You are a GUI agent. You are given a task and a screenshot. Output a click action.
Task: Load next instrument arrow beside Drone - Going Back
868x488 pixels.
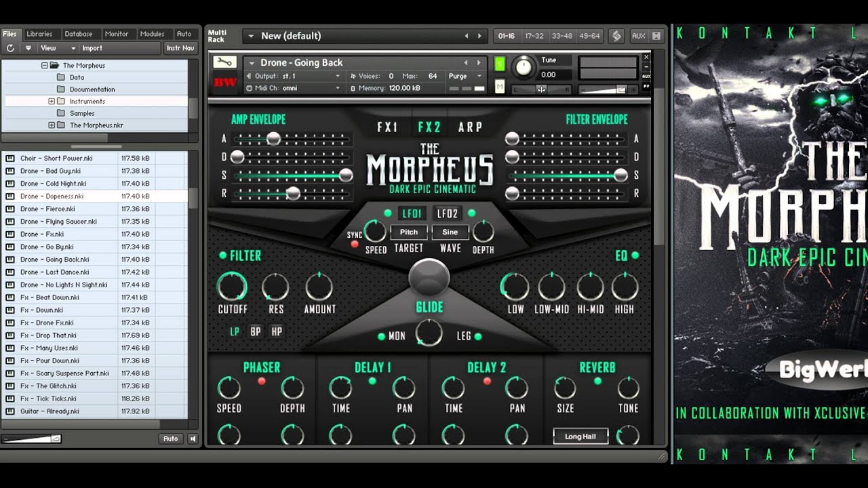(479, 62)
